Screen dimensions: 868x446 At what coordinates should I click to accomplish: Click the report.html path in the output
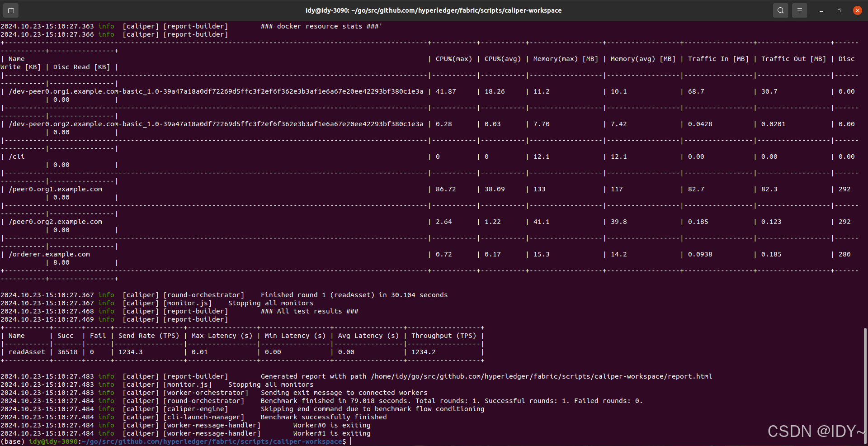point(541,376)
